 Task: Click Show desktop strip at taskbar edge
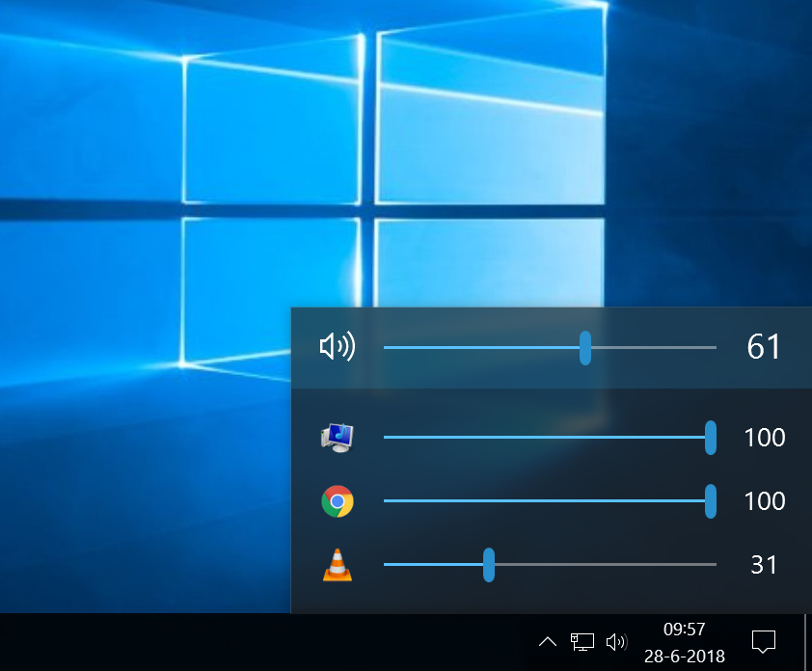click(808, 642)
